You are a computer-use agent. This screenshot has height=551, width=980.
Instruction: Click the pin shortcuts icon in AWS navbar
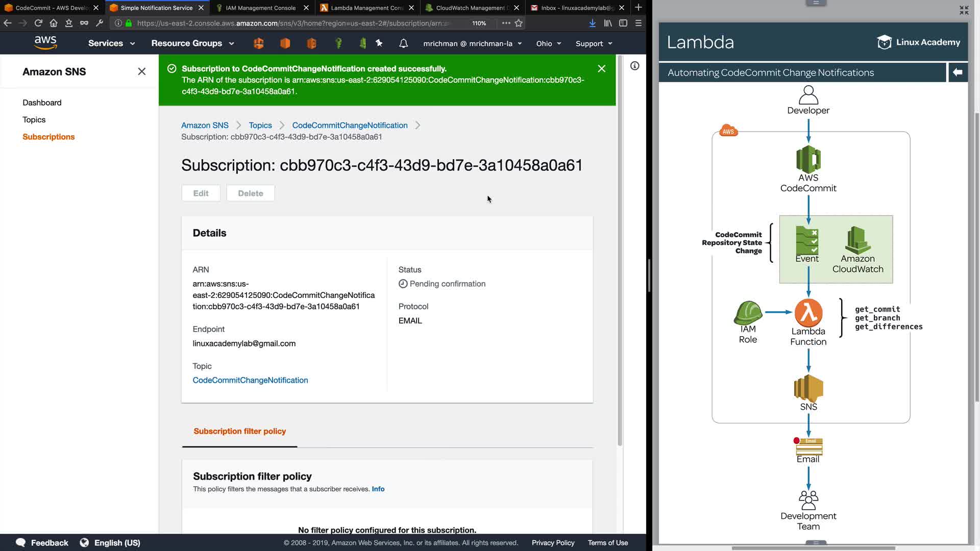(379, 43)
